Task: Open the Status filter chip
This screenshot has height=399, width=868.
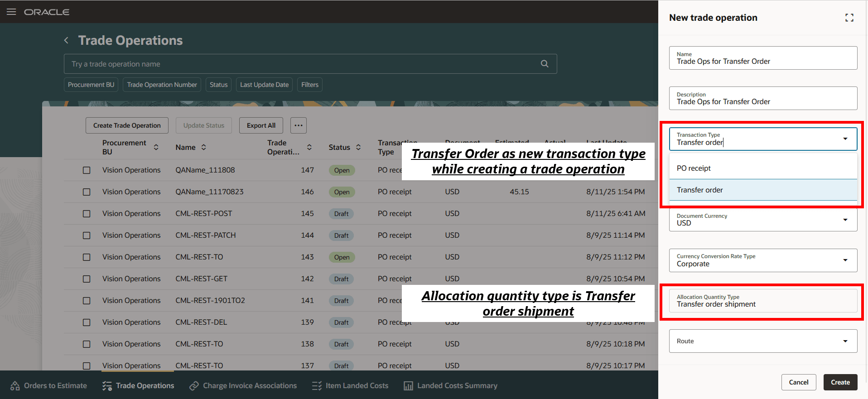Action: [218, 85]
